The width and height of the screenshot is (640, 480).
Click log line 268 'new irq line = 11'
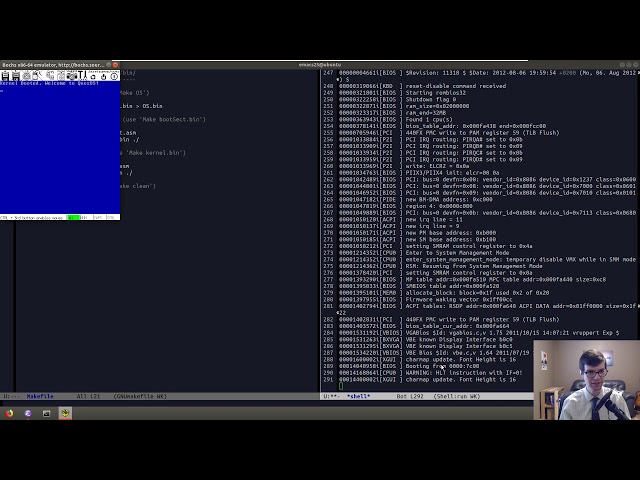tap(434, 220)
